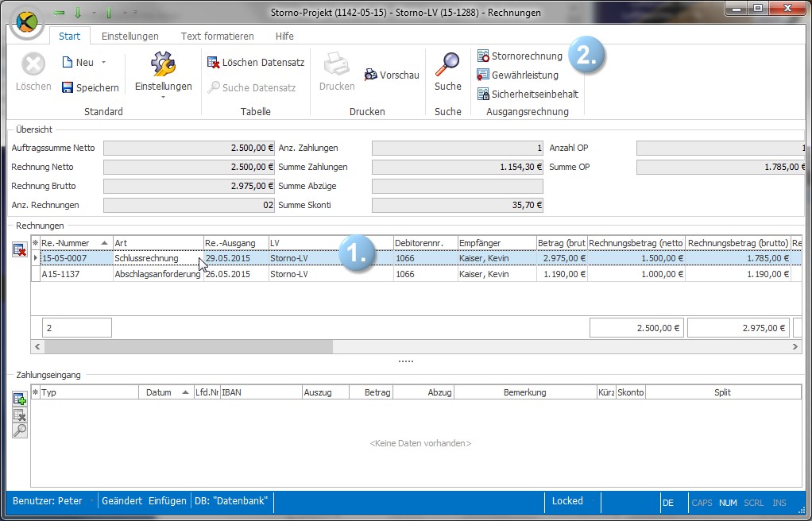This screenshot has height=521, width=812.
Task: Open the Benutzer: Peter dropdown in status bar
Action: pyautogui.click(x=91, y=501)
